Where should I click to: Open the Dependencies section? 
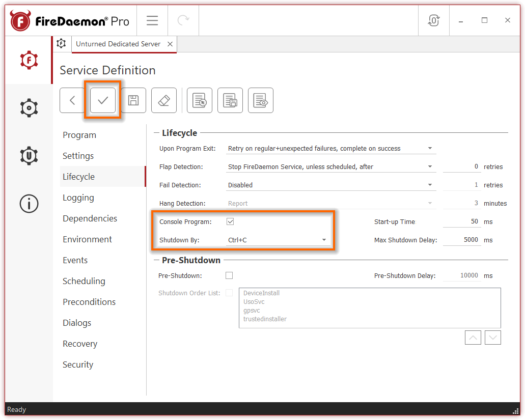click(x=103, y=218)
